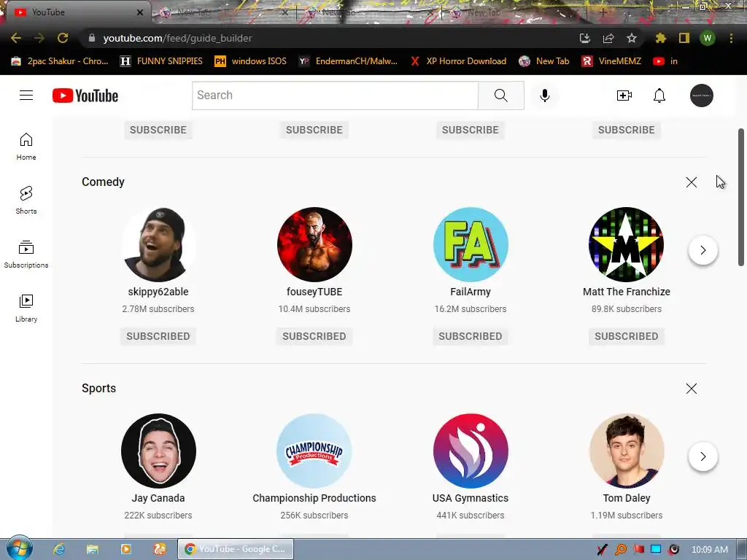
Task: Open the Chrome three-dot menu
Action: [x=731, y=38]
